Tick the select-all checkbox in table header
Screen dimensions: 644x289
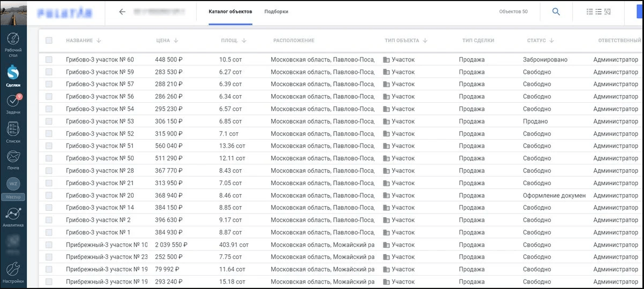click(49, 41)
